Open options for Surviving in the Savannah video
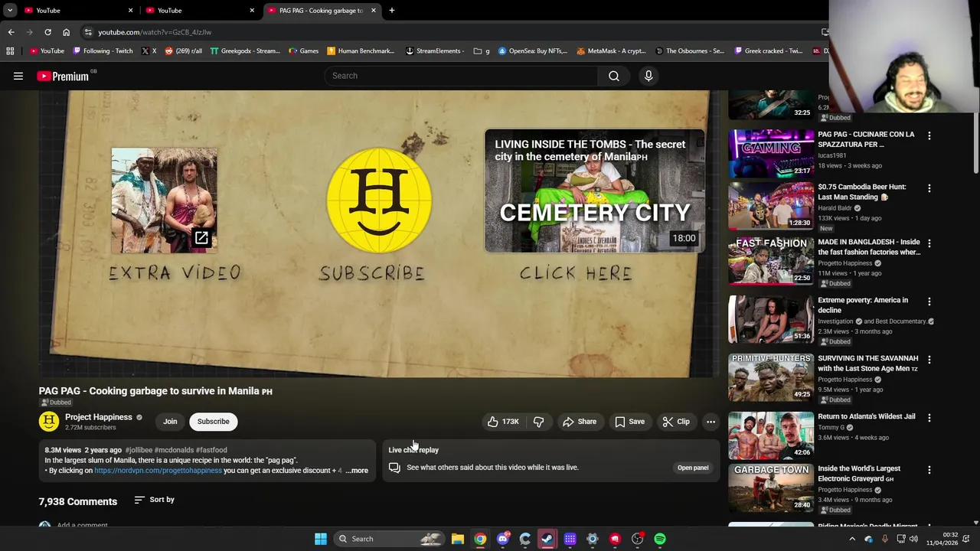Viewport: 980px width, 551px height. (x=929, y=360)
